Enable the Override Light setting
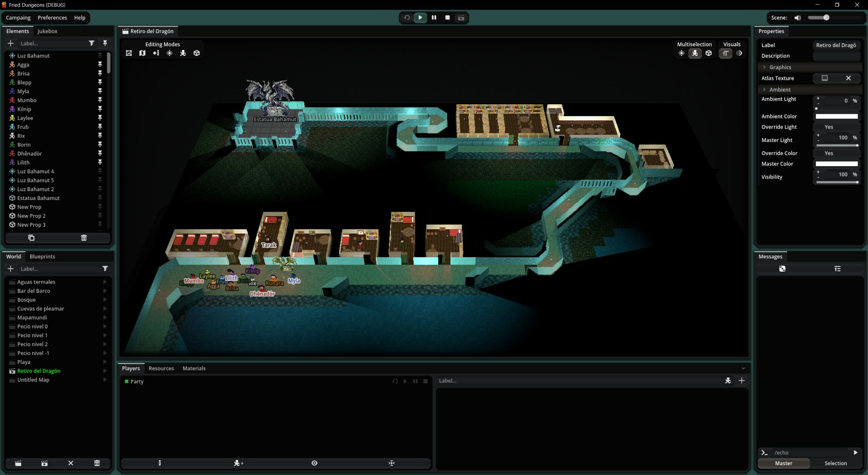The width and height of the screenshot is (868, 475). (x=829, y=127)
